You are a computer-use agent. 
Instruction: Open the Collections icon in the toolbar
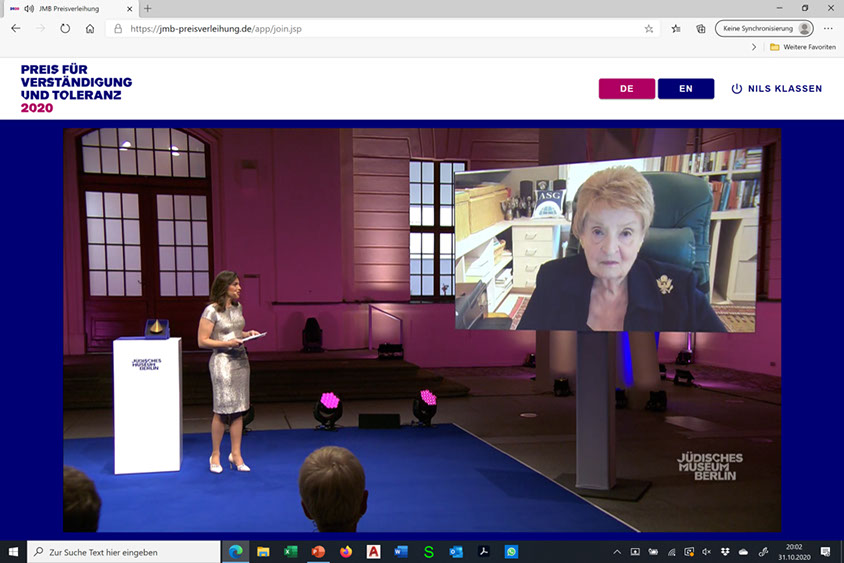(x=701, y=29)
